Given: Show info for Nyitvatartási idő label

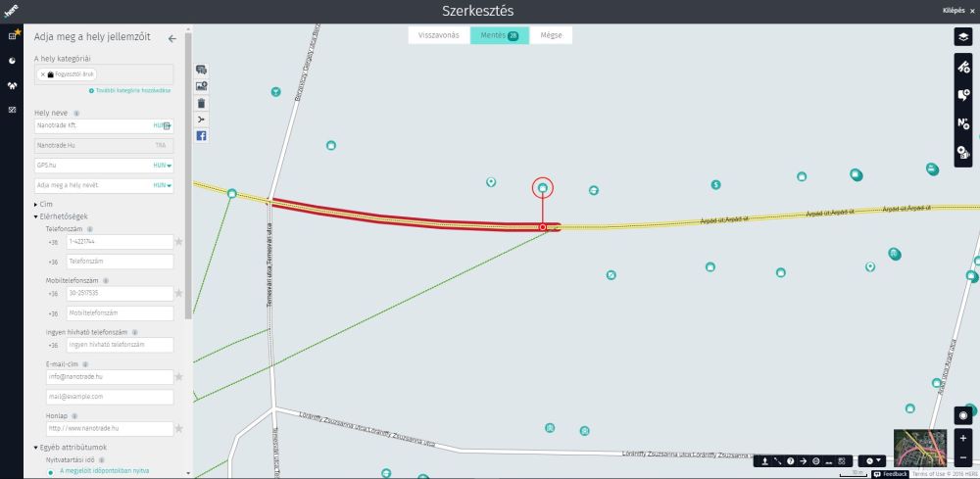Looking at the screenshot, I should [x=101, y=460].
